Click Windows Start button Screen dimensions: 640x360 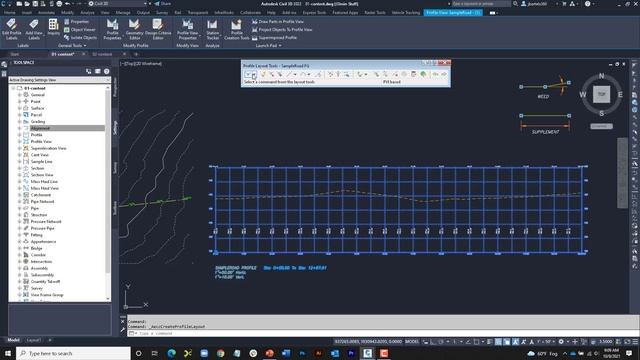point(8,353)
